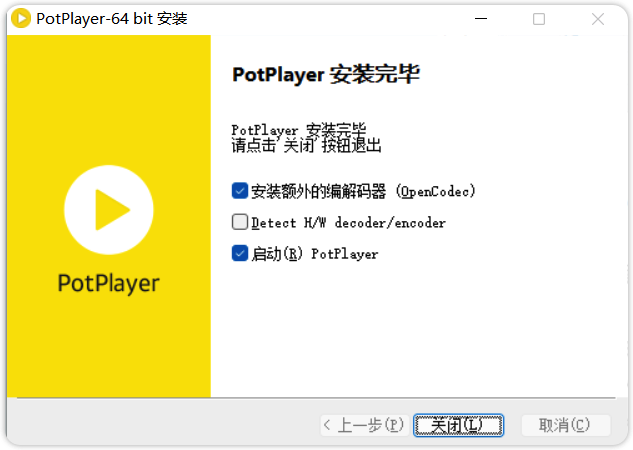Screen dimensions: 633x450
Task: Click the '安装额外的编解码器 (OpenCodec)' label
Action: [363, 191]
